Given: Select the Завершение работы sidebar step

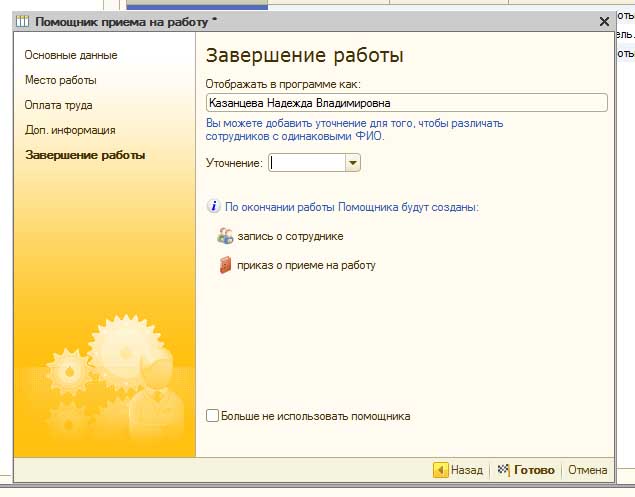Looking at the screenshot, I should point(85,155).
